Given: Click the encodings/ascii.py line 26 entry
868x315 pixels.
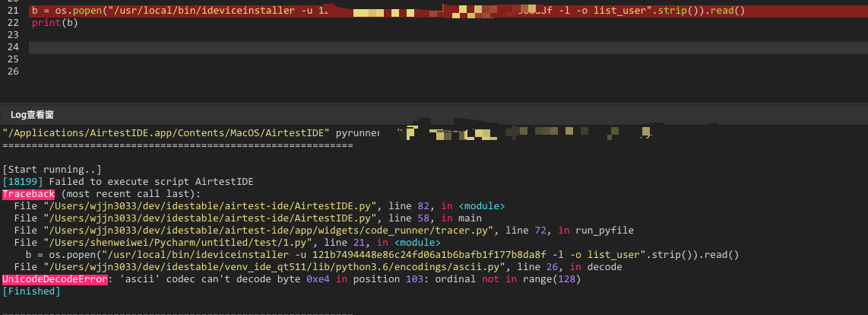Looking at the screenshot, I should coord(318,267).
